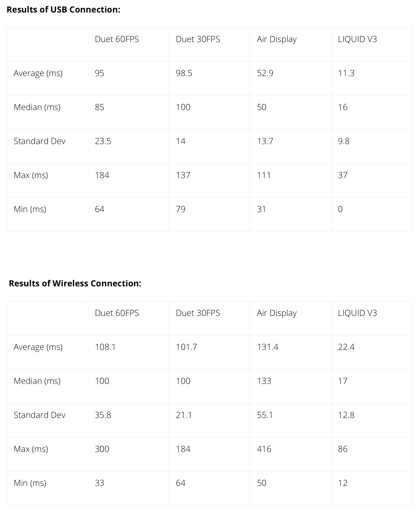Image resolution: width=420 pixels, height=511 pixels.
Task: Select the 98.5 average value cell
Action: 184,73
